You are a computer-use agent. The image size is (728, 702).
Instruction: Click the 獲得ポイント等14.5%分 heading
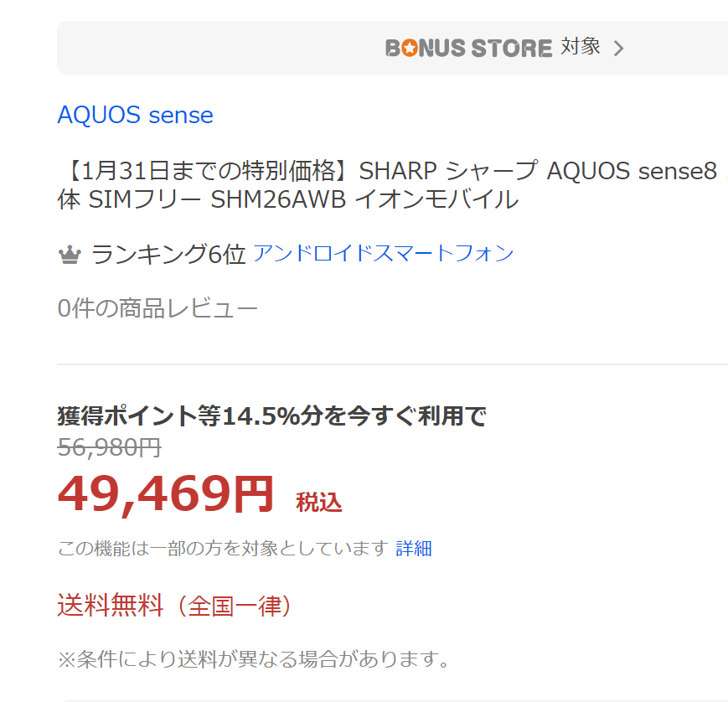(271, 416)
